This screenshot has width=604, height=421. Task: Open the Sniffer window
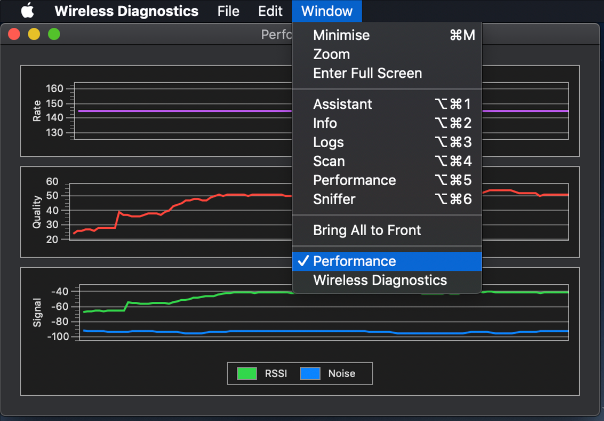tap(387, 199)
